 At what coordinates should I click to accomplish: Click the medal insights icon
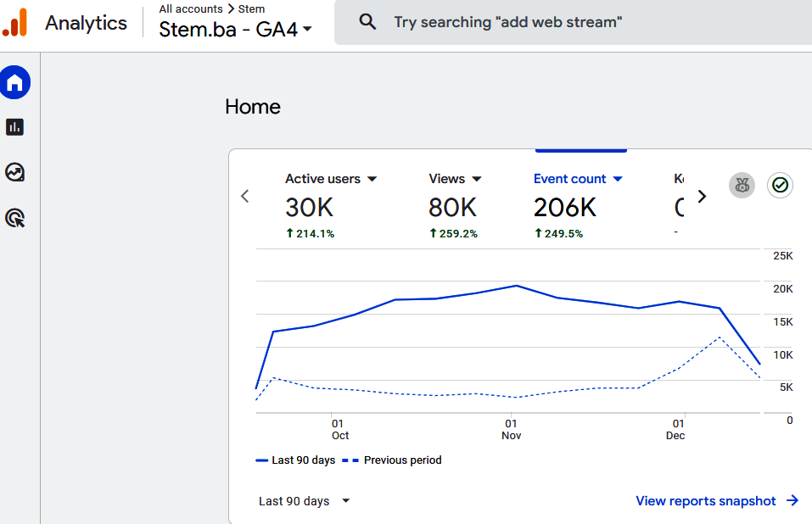[742, 186]
